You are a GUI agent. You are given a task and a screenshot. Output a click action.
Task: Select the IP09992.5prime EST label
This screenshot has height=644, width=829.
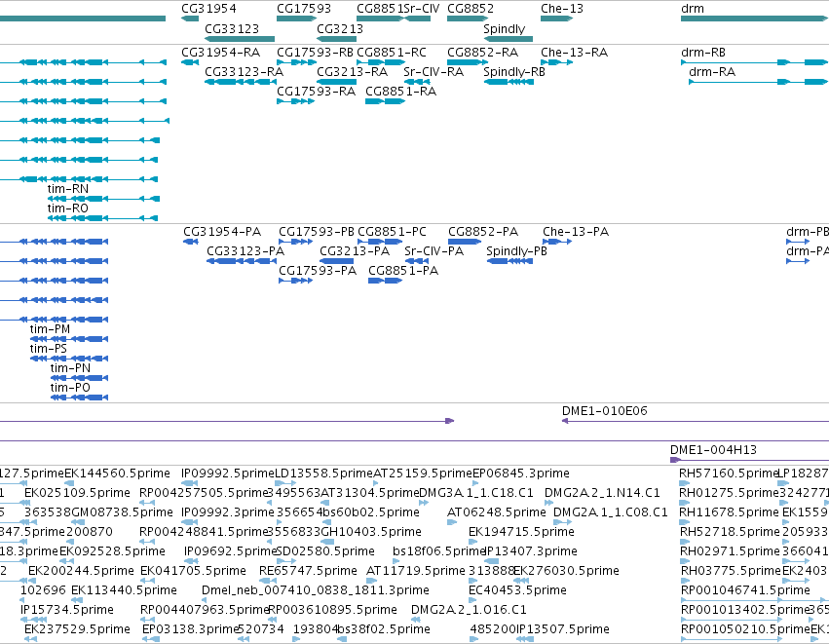point(227,474)
